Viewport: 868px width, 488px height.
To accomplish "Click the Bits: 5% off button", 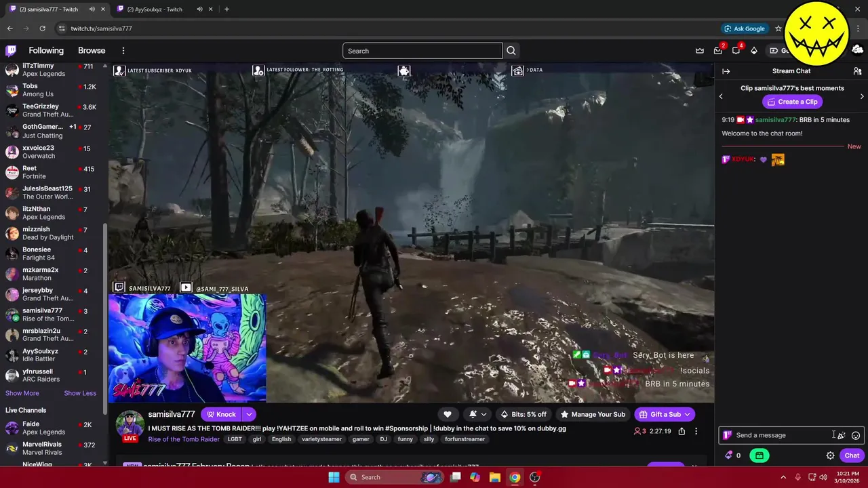I will pos(523,414).
